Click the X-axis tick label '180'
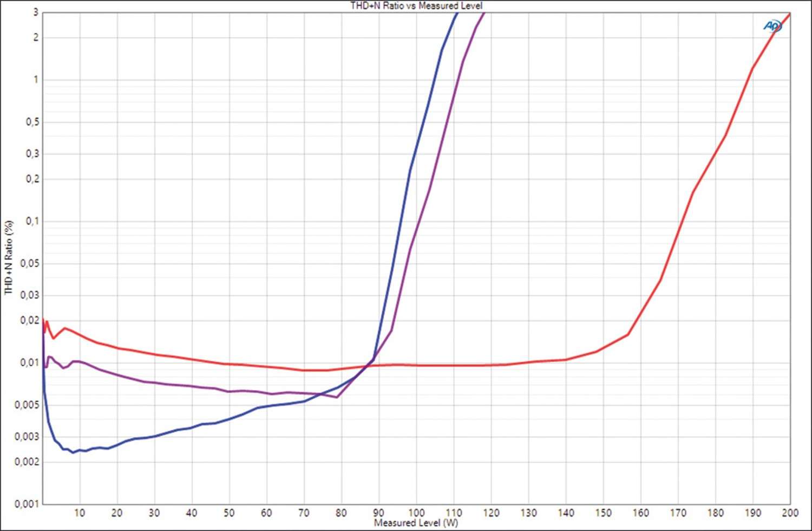 (715, 513)
